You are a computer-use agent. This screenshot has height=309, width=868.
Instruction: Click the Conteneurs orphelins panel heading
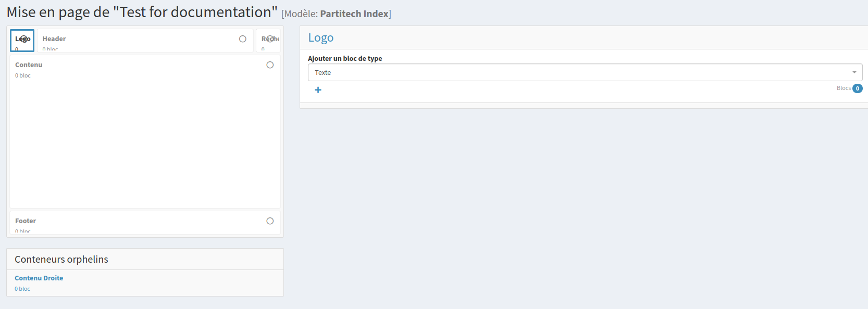click(61, 260)
